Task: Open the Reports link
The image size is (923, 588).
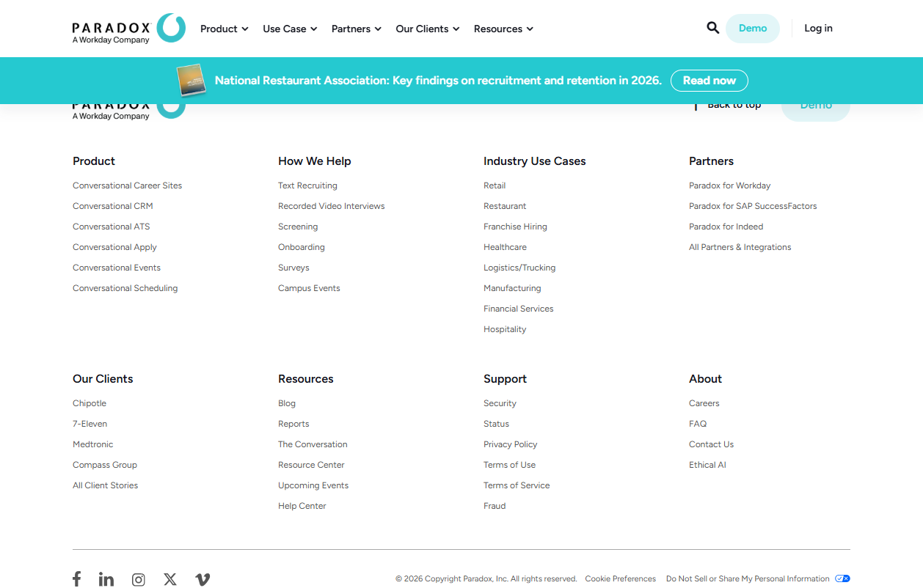Action: click(293, 424)
